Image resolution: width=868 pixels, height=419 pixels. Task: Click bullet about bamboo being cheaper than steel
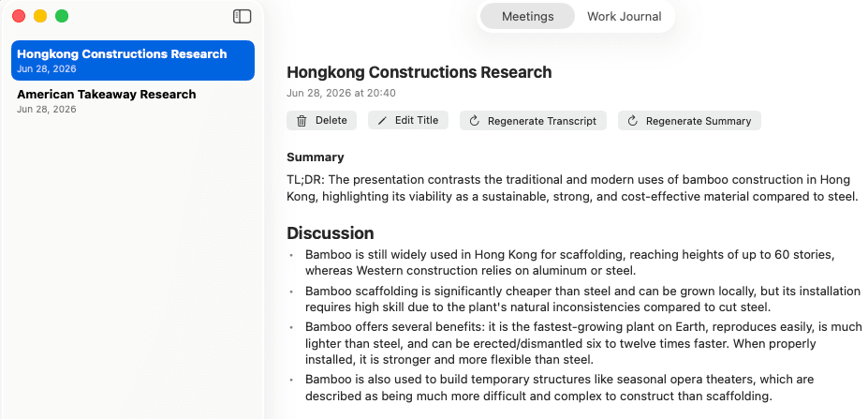click(582, 299)
